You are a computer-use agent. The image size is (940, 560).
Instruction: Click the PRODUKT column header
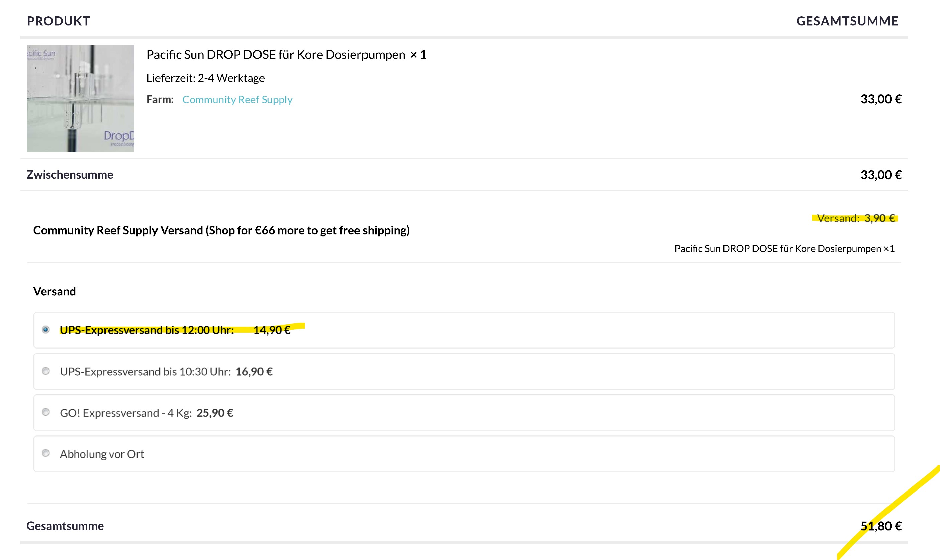[x=59, y=21]
